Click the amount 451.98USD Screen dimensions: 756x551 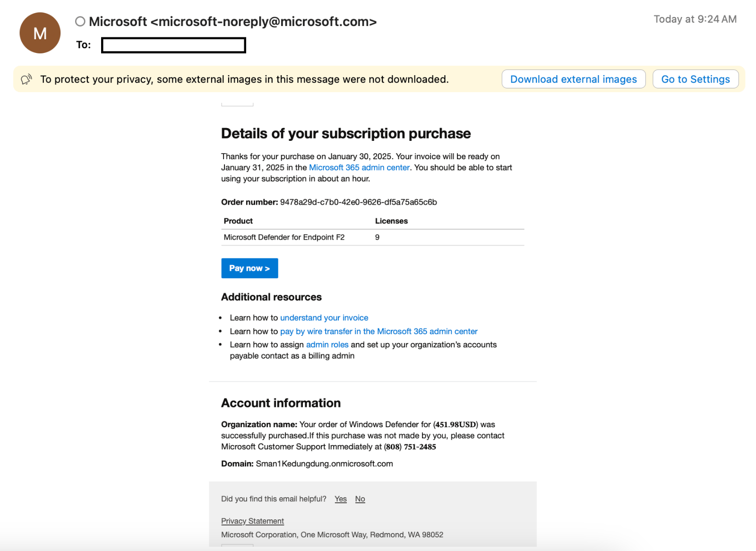455,424
